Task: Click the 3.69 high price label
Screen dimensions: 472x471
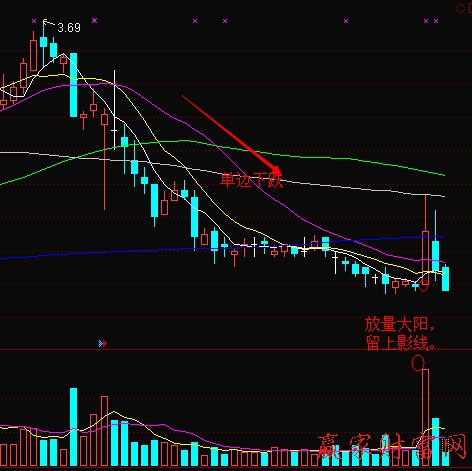Action: click(x=69, y=28)
